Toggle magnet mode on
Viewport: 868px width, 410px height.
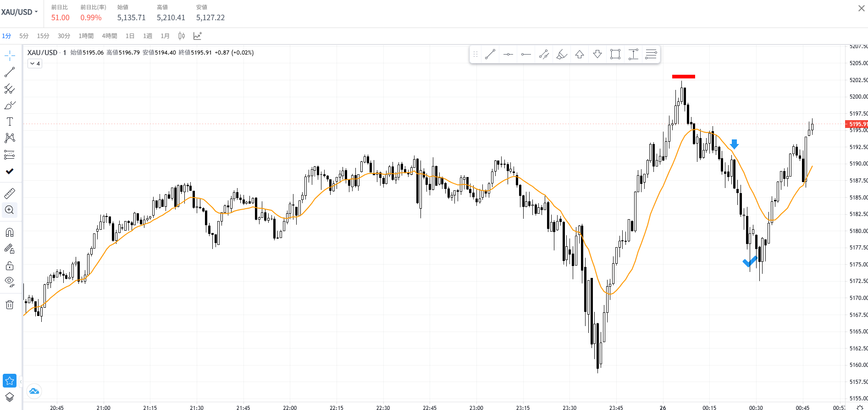[x=10, y=232]
